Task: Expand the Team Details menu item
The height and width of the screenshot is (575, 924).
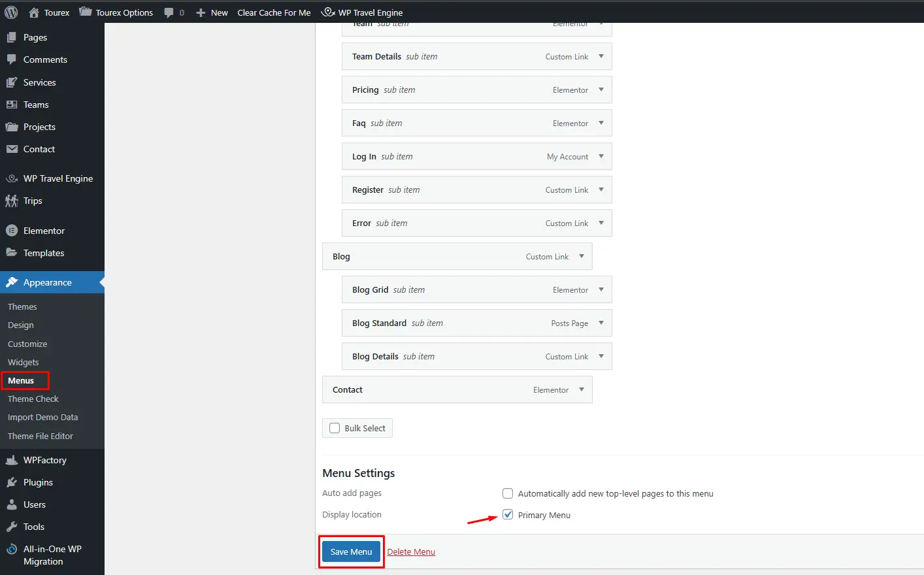Action: coord(601,56)
